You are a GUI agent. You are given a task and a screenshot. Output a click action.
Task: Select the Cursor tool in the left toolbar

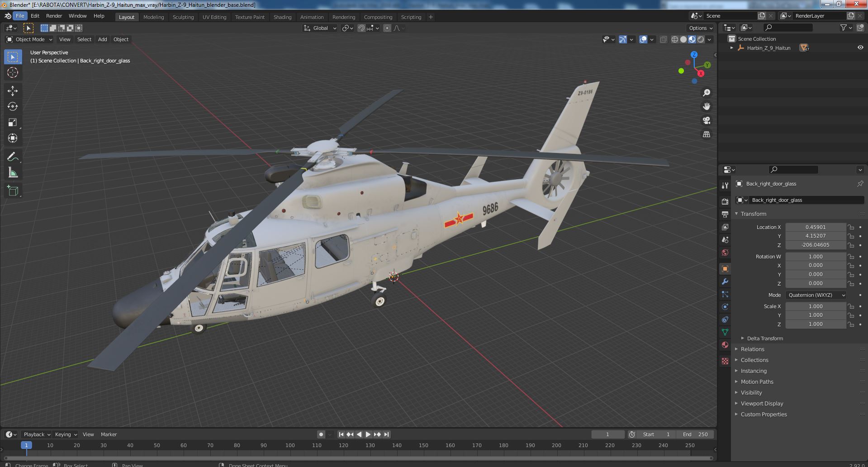pos(13,72)
